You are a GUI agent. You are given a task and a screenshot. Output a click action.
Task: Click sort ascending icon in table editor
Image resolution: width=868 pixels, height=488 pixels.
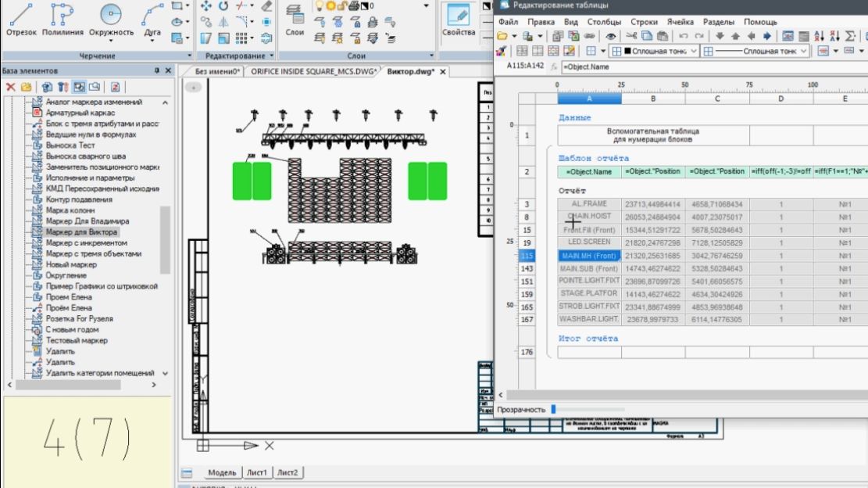click(820, 36)
